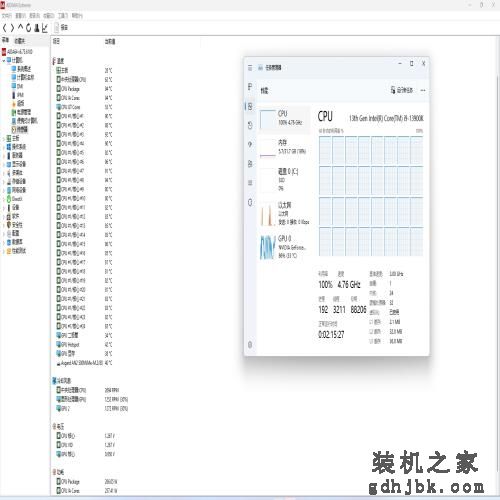Switch to the Menu tab in AIDA64 sidebar
The width and height of the screenshot is (500, 500).
tap(5, 40)
